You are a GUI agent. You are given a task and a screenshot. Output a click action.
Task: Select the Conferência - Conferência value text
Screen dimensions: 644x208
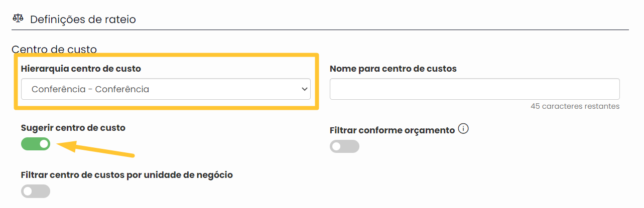click(90, 89)
